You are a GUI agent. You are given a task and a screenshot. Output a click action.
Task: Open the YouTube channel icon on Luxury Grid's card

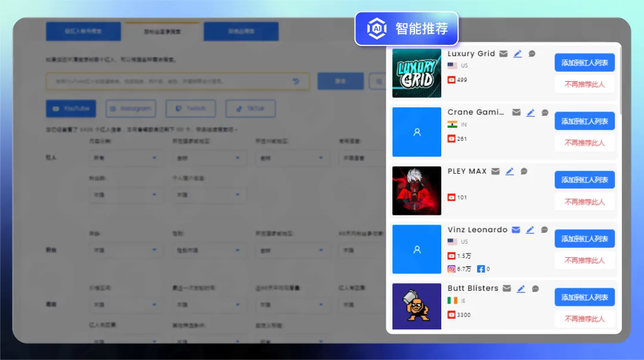pos(452,79)
